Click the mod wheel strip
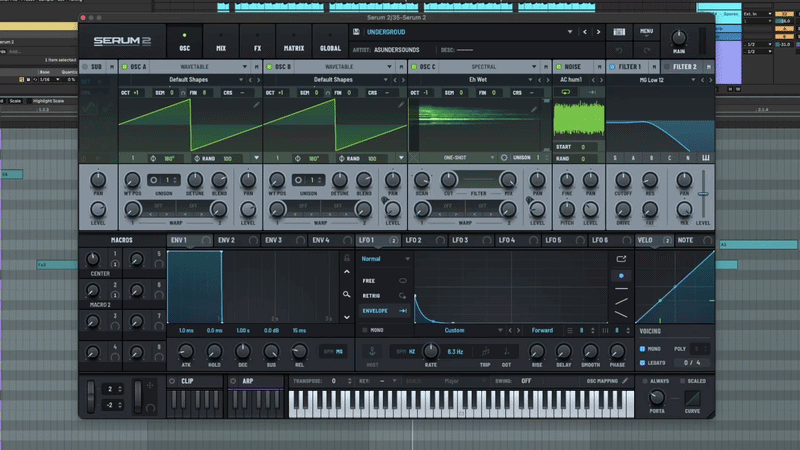 [x=138, y=395]
